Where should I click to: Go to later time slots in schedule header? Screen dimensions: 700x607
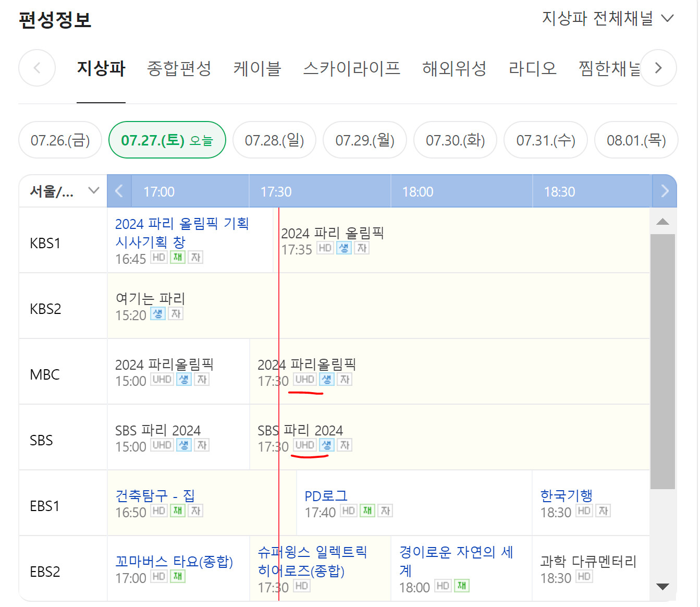(x=665, y=191)
